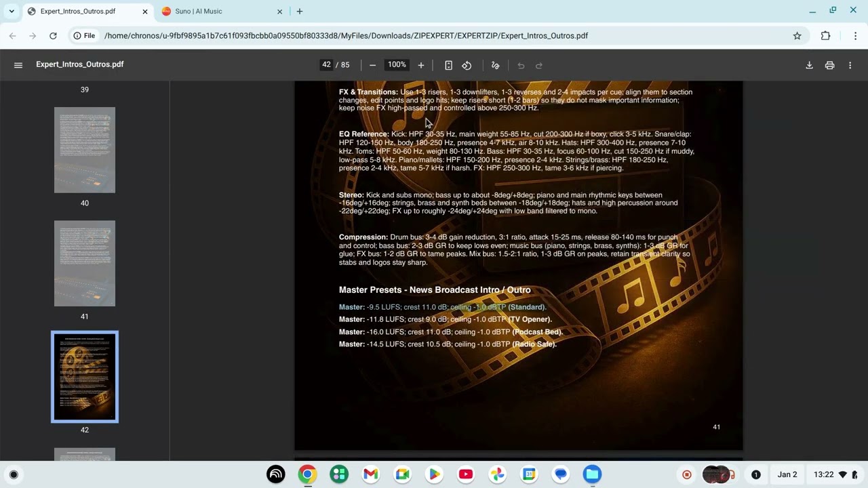Click the fit to page icon
868x488 pixels.
click(448, 65)
